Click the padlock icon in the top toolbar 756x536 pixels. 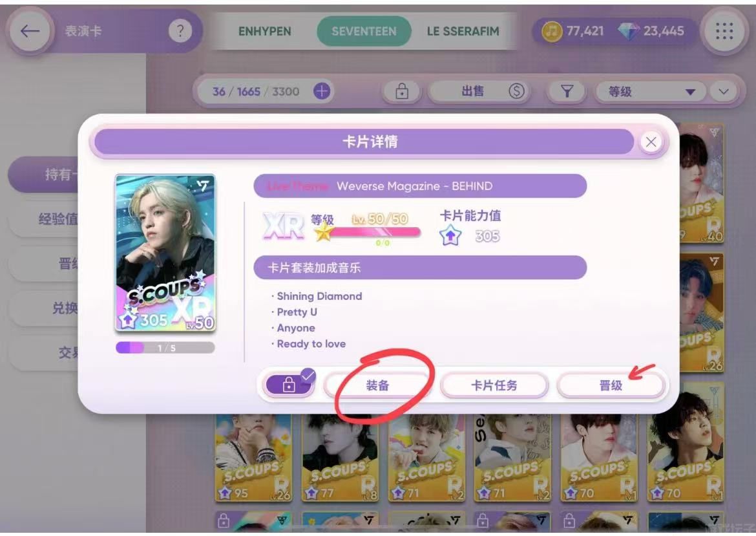[402, 91]
